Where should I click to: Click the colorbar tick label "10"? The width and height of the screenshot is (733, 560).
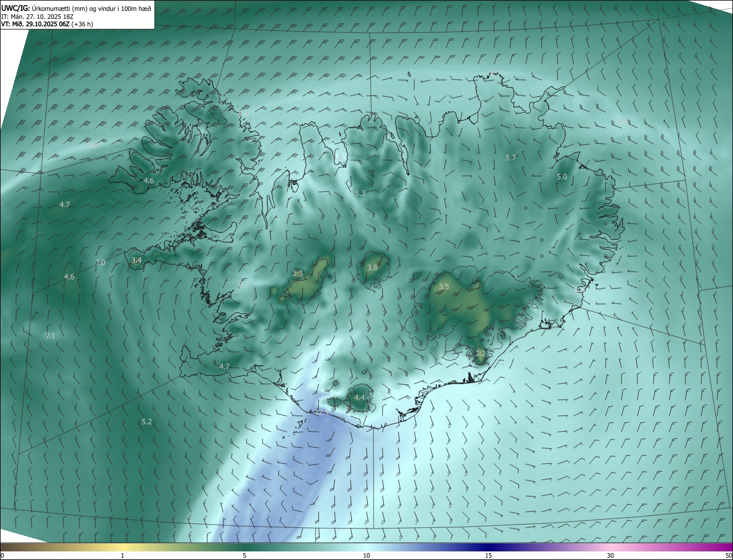pyautogui.click(x=366, y=555)
